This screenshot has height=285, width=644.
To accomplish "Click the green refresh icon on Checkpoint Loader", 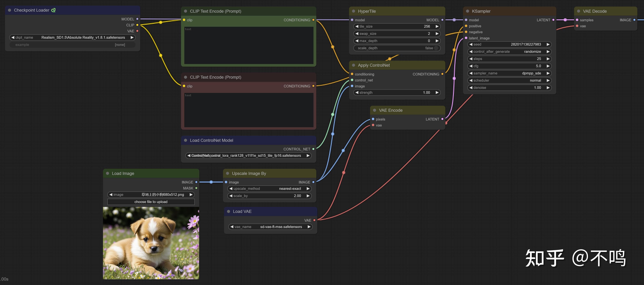I will (x=53, y=10).
